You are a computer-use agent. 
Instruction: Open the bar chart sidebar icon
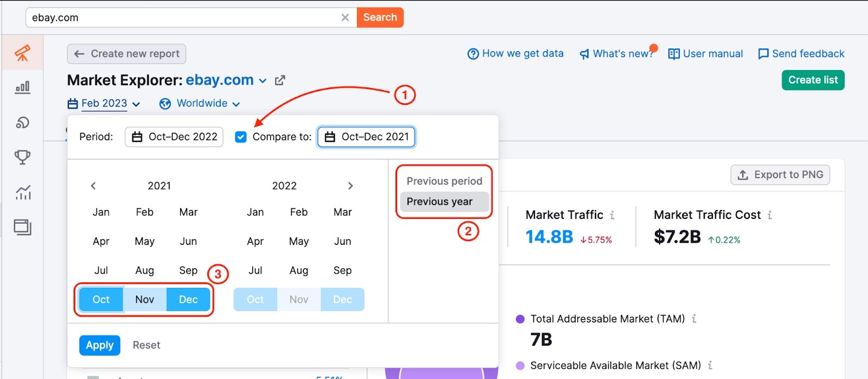tap(22, 87)
